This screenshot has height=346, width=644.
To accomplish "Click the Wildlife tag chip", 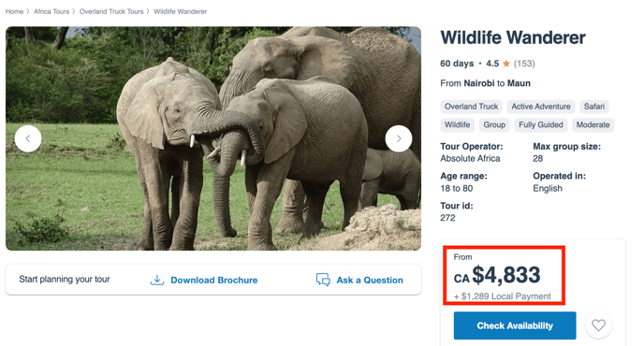I will 457,124.
